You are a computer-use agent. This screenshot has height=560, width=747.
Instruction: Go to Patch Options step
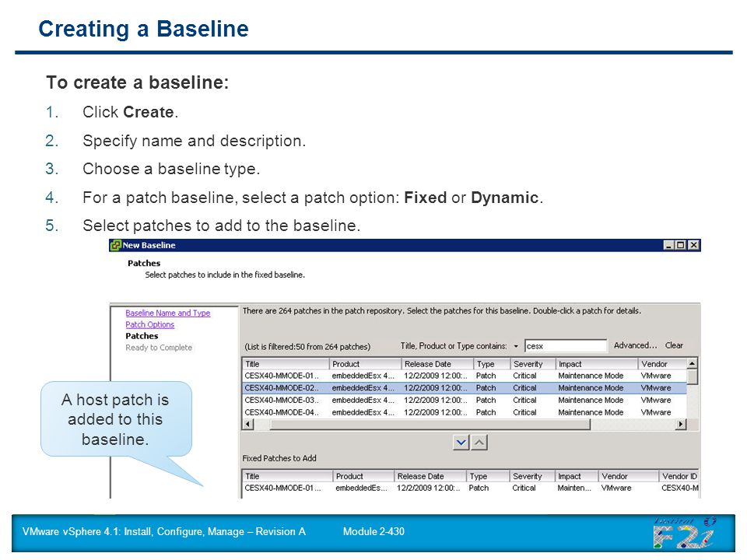[x=150, y=324]
